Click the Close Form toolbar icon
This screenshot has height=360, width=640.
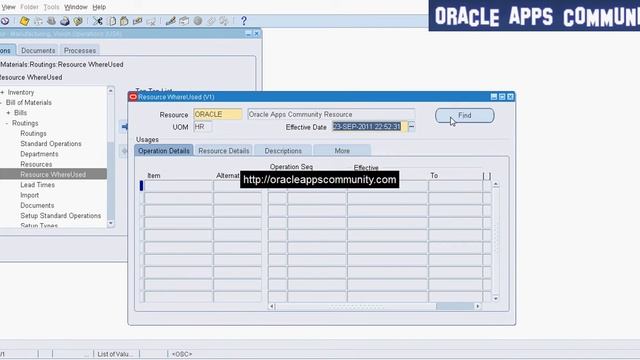[x=78, y=21]
